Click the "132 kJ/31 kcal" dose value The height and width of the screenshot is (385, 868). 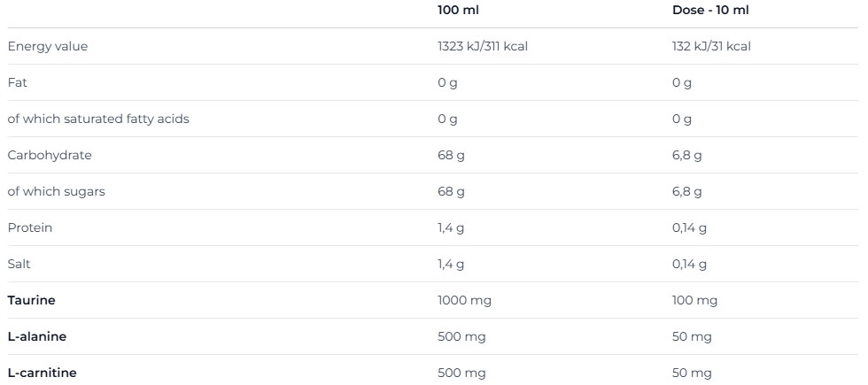711,47
